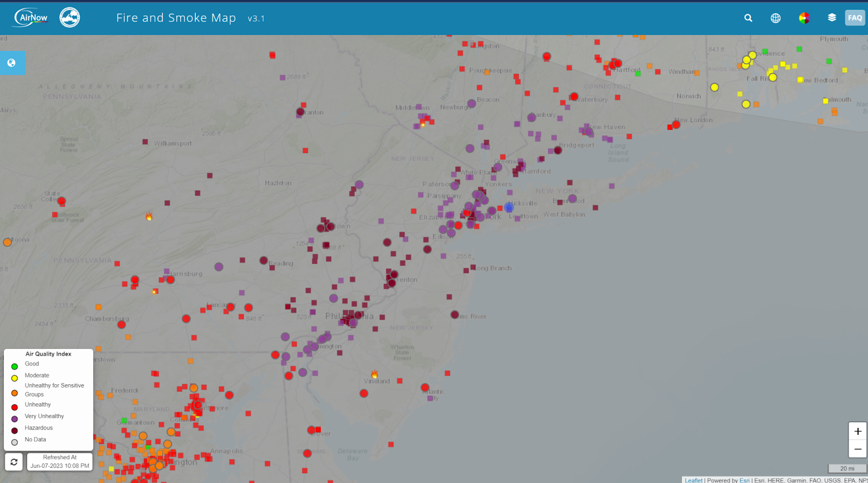This screenshot has height=483, width=868.
Task: Zoom in with the plus button
Action: (x=858, y=431)
